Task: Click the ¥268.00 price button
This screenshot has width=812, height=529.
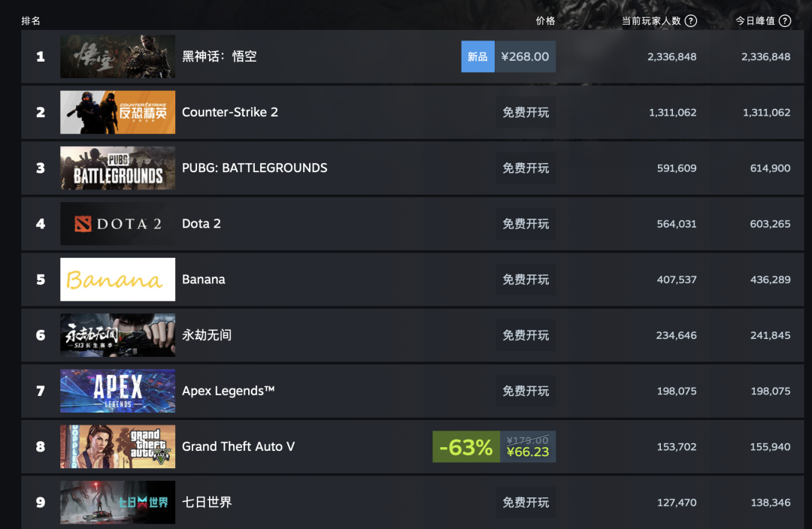Action: point(525,56)
